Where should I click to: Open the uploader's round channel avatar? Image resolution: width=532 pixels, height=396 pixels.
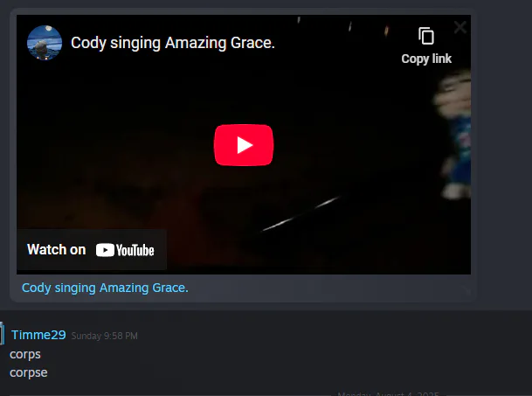point(45,43)
